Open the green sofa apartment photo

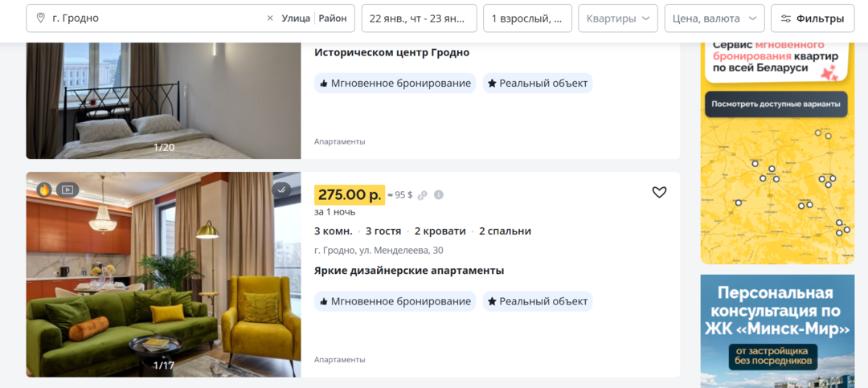[x=163, y=275]
